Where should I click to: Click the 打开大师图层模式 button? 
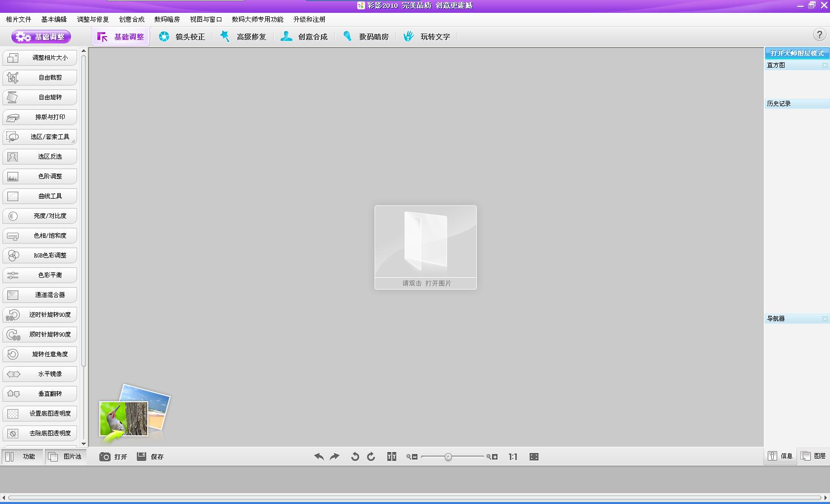point(797,53)
